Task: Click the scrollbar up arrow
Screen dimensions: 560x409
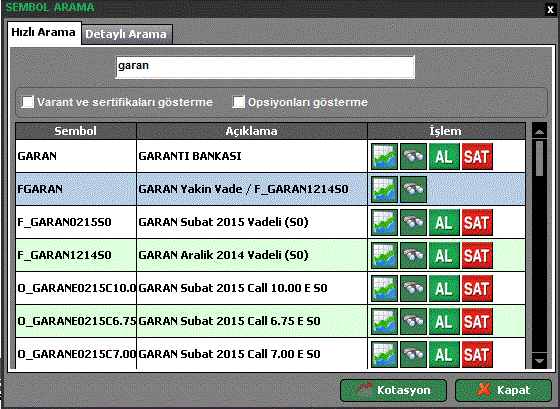Action: click(x=539, y=131)
